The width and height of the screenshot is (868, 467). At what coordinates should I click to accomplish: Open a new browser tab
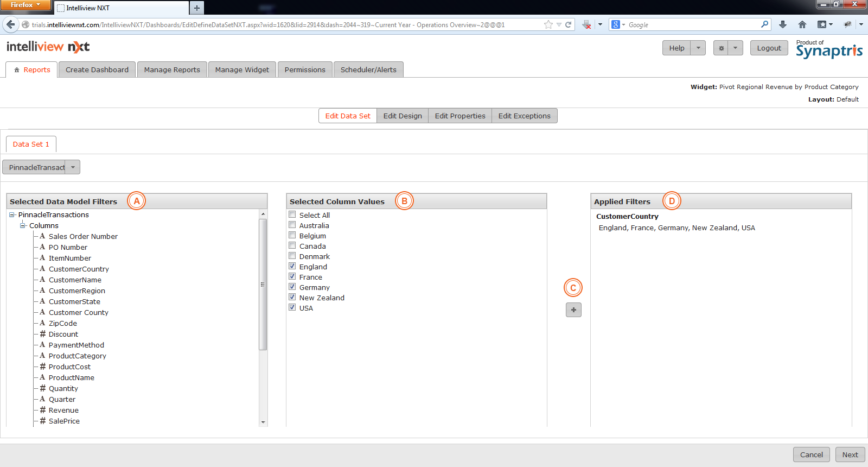pyautogui.click(x=197, y=8)
